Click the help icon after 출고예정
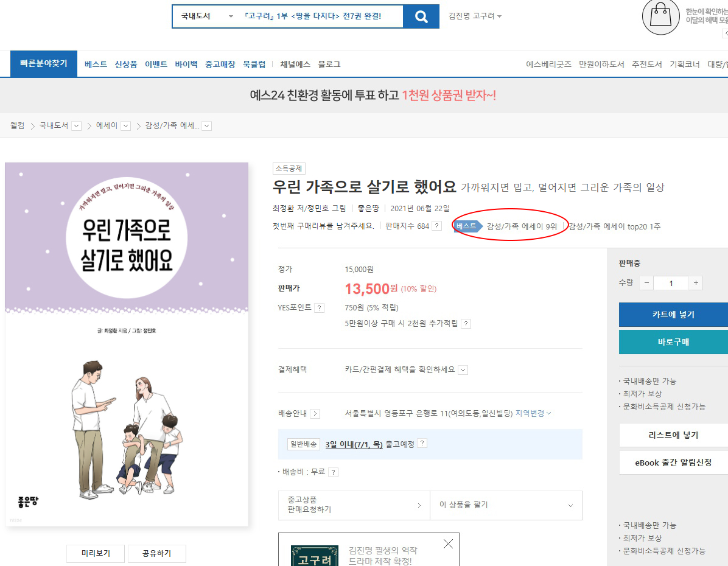 (x=422, y=444)
